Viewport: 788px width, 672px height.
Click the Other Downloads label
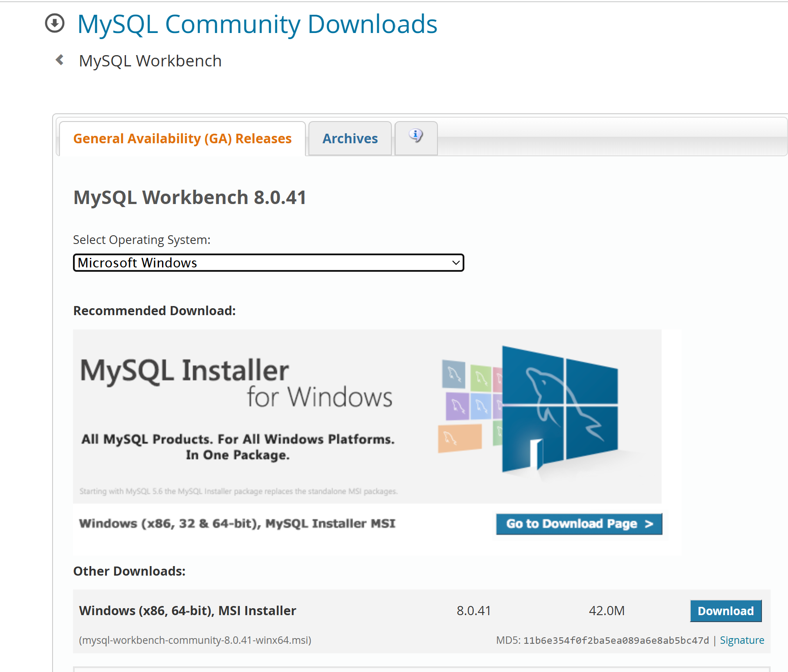pos(129,571)
